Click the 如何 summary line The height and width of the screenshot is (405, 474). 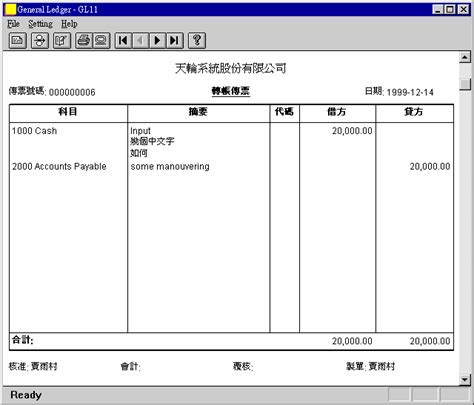(x=139, y=153)
